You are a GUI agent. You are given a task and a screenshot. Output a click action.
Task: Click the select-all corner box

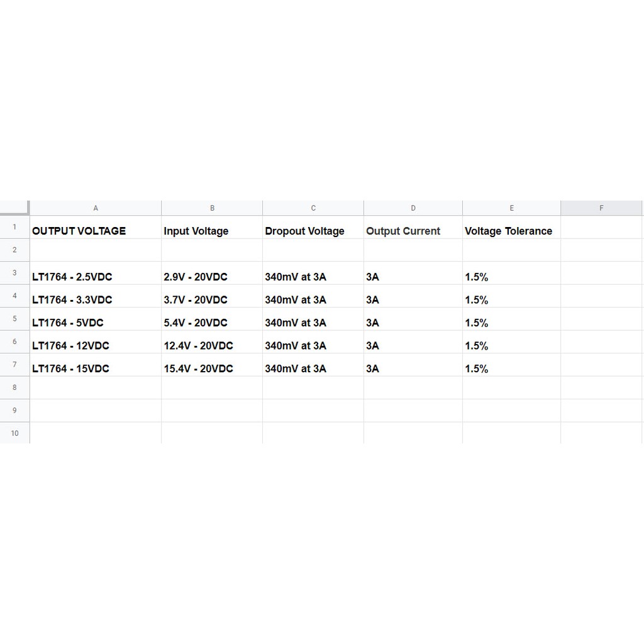pos(14,208)
